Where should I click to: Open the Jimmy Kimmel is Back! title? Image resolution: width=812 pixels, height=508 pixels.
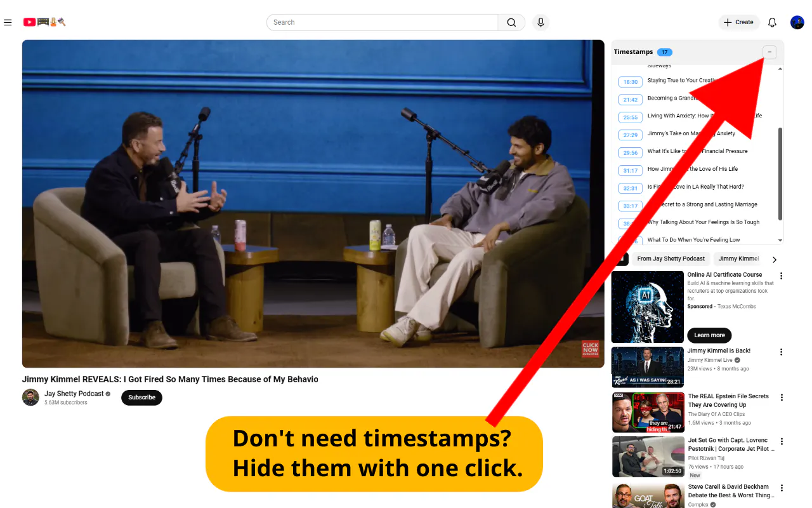coord(719,351)
